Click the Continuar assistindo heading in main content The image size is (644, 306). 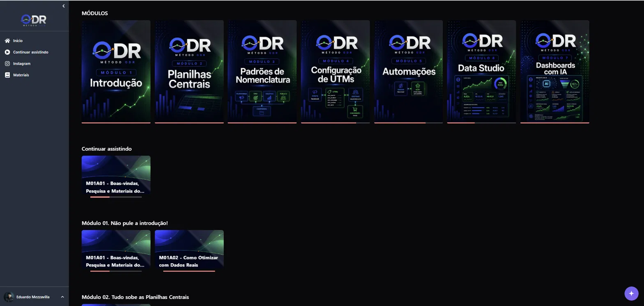pos(107,148)
